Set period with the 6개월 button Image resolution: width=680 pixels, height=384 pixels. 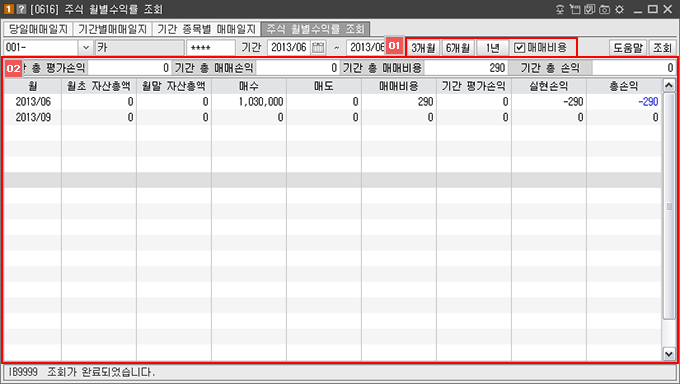pyautogui.click(x=458, y=47)
